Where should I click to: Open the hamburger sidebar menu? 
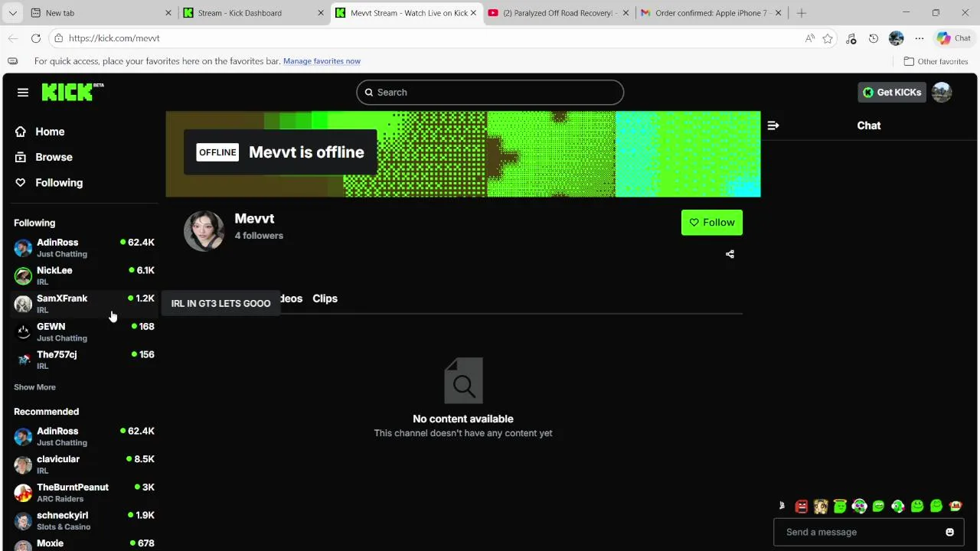[23, 92]
